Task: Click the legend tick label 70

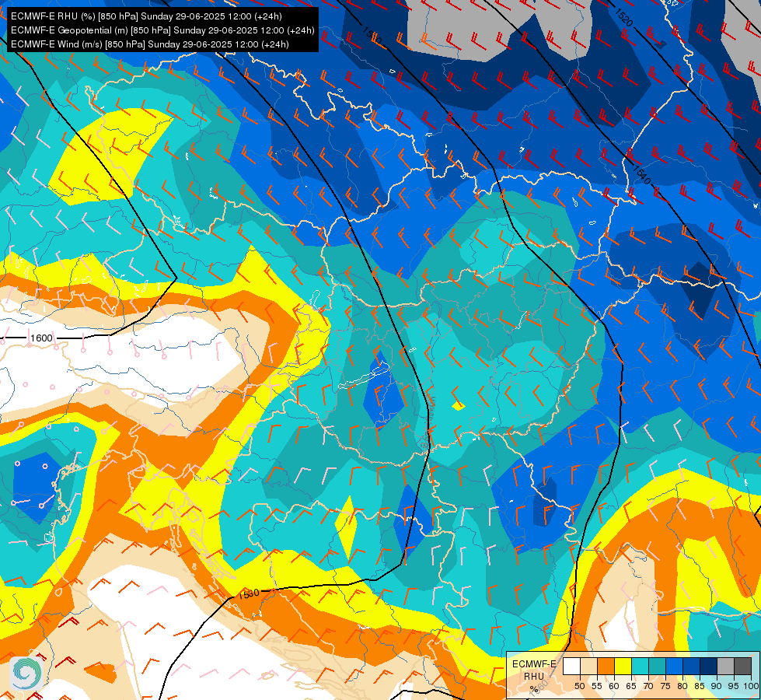Action: 648,686
